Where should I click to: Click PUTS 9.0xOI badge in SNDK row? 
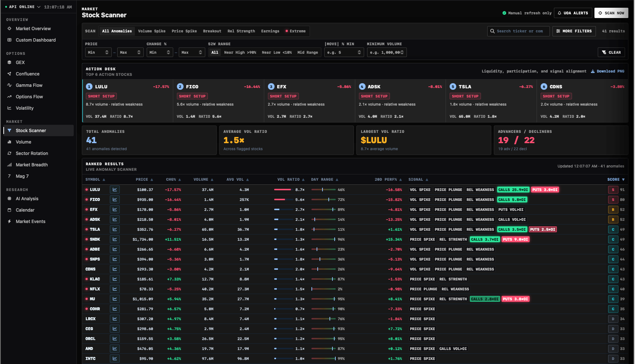point(516,240)
